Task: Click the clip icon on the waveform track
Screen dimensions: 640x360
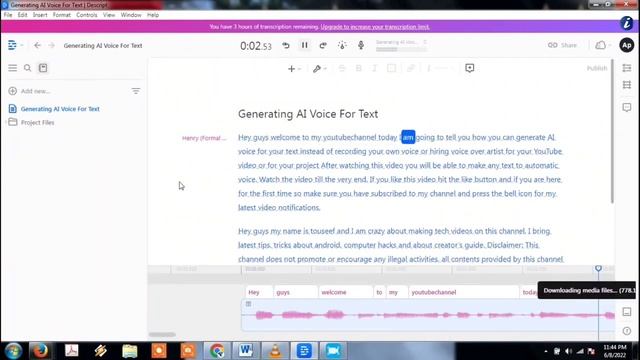Action: click(x=248, y=304)
